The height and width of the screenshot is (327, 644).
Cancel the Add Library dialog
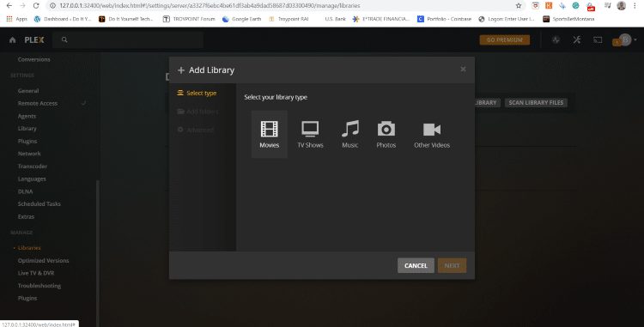pyautogui.click(x=416, y=265)
